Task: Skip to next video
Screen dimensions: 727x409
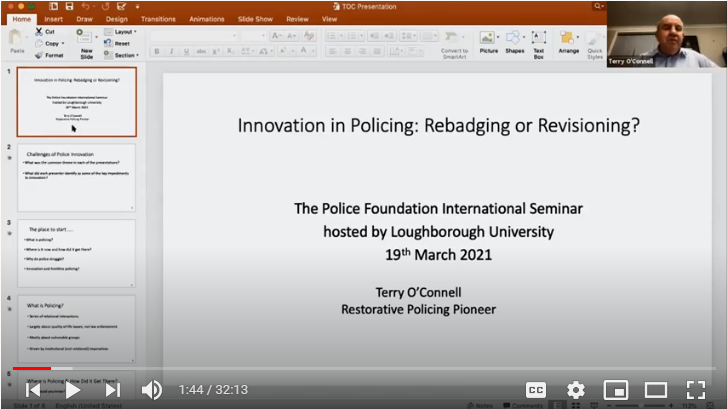Action: (x=112, y=390)
